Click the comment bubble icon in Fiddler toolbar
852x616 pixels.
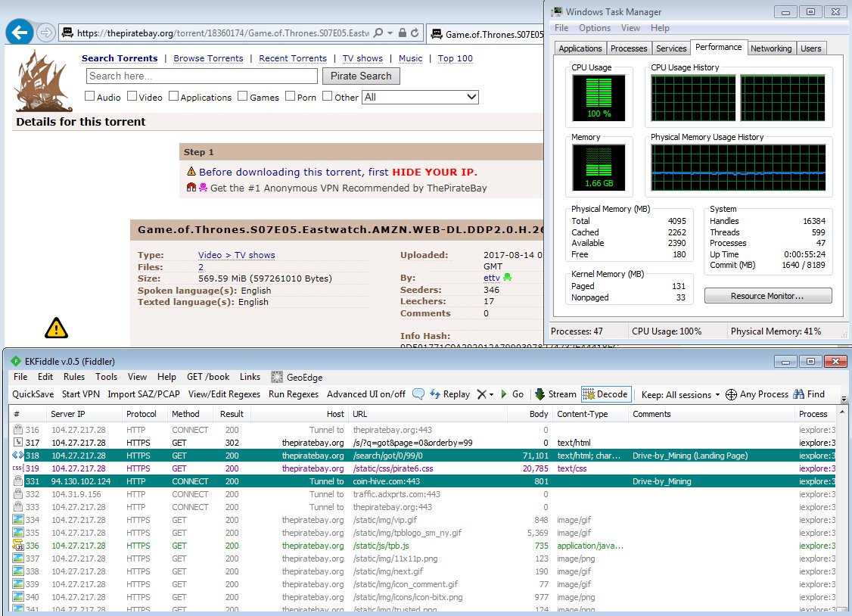[418, 394]
